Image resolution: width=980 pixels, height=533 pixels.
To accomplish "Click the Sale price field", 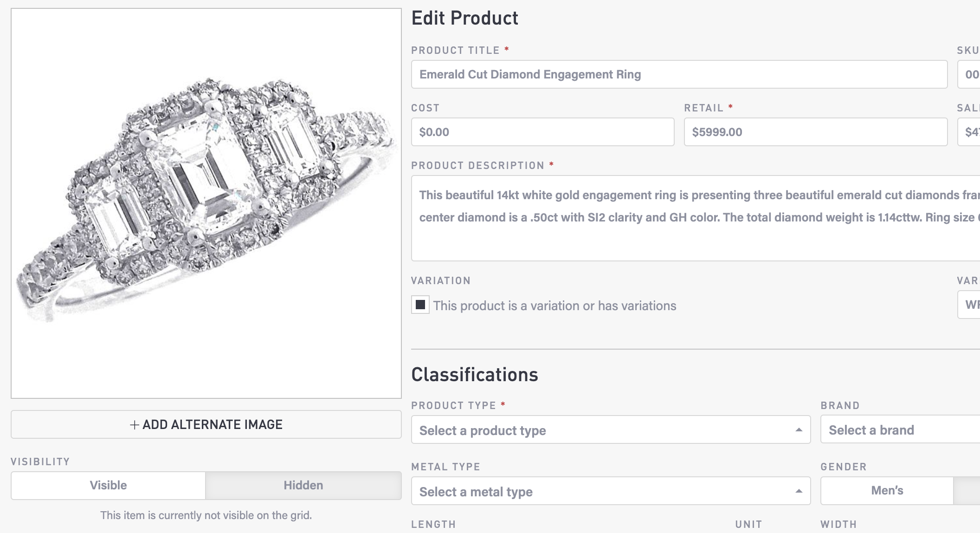I will point(970,132).
